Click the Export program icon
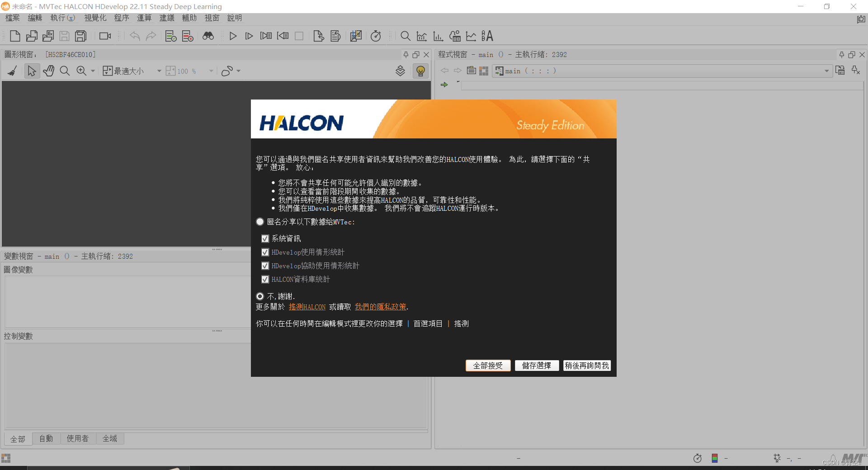The image size is (868, 470). click(319, 36)
